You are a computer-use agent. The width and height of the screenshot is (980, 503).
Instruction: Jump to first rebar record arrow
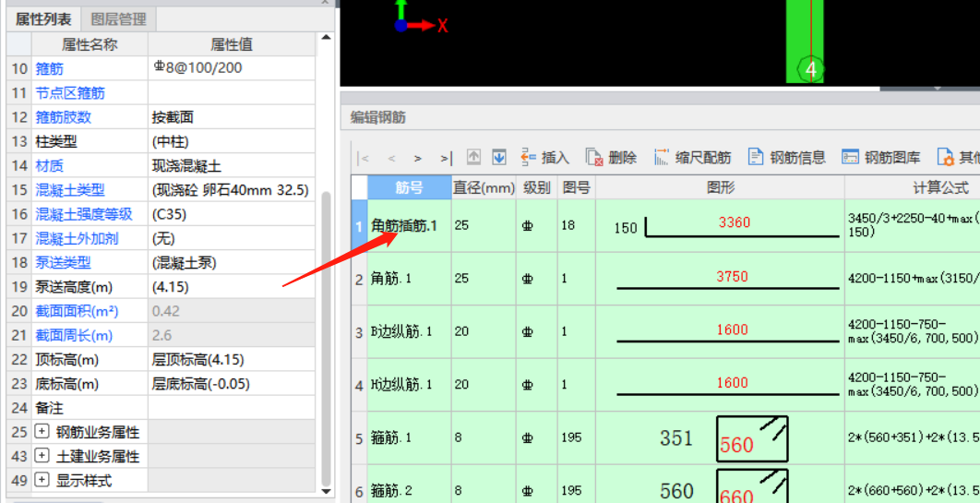click(363, 158)
